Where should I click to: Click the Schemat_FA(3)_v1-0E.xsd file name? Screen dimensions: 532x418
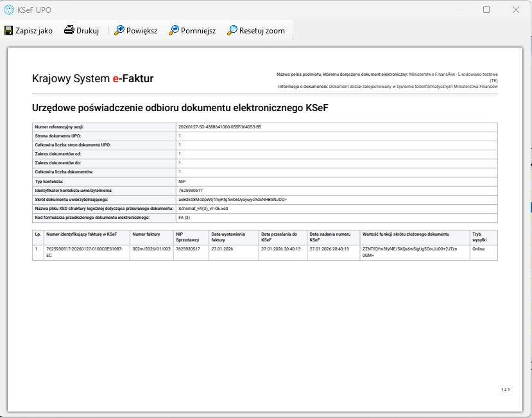click(x=203, y=209)
